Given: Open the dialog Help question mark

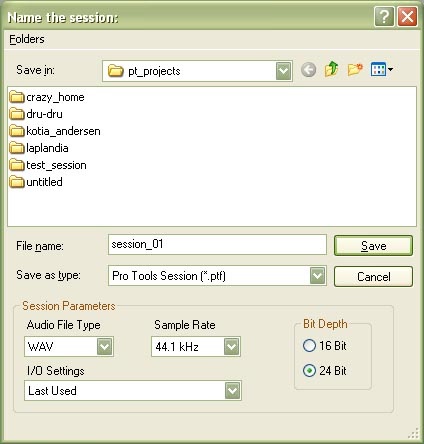Looking at the screenshot, I should click(x=384, y=16).
